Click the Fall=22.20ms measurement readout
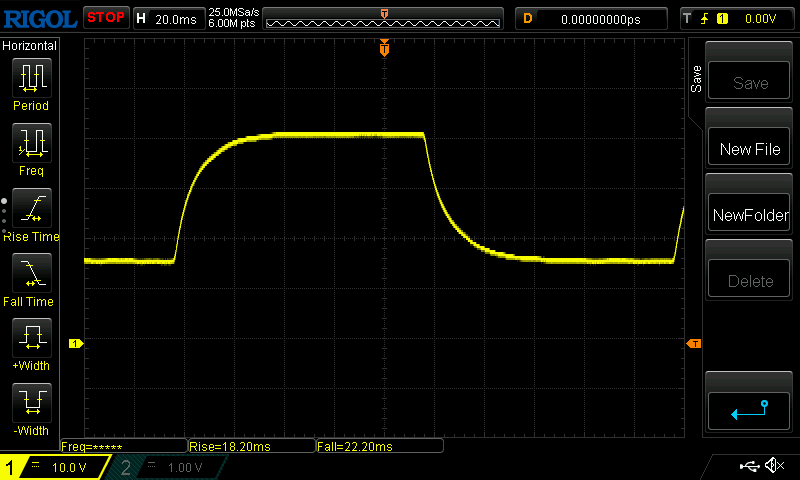The image size is (800, 480). coord(380,446)
